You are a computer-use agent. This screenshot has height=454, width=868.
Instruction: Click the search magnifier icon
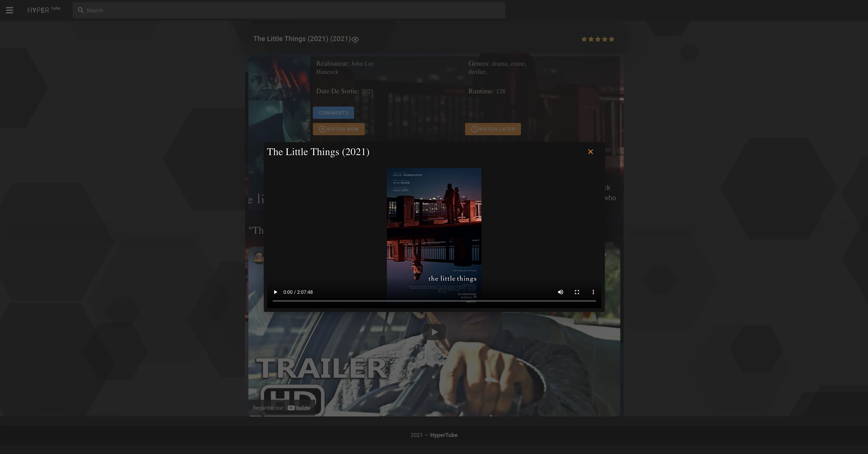tap(81, 10)
